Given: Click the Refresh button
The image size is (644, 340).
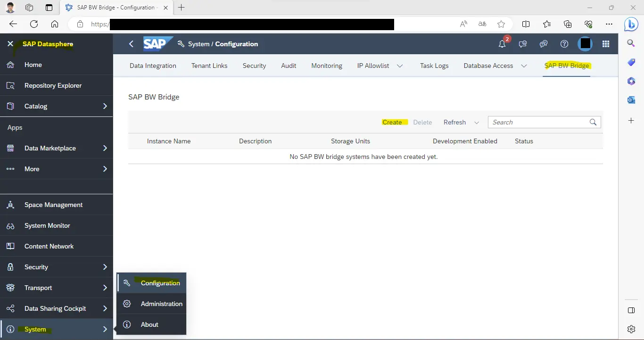Looking at the screenshot, I should [x=454, y=122].
